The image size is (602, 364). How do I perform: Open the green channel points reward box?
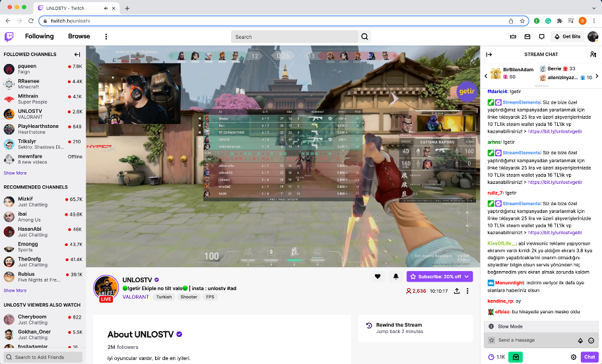(x=516, y=357)
